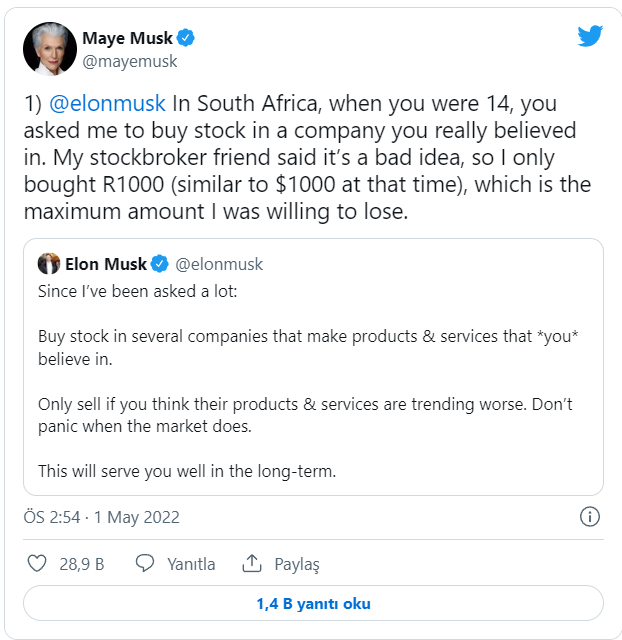The width and height of the screenshot is (622, 640).
Task: Click the Twitter bird logo
Action: point(590,36)
